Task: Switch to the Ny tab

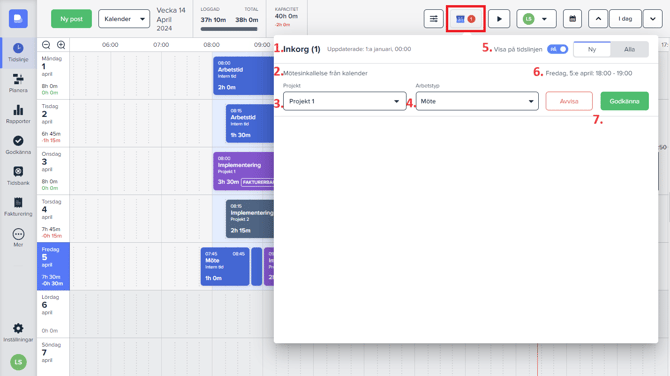Action: click(592, 50)
